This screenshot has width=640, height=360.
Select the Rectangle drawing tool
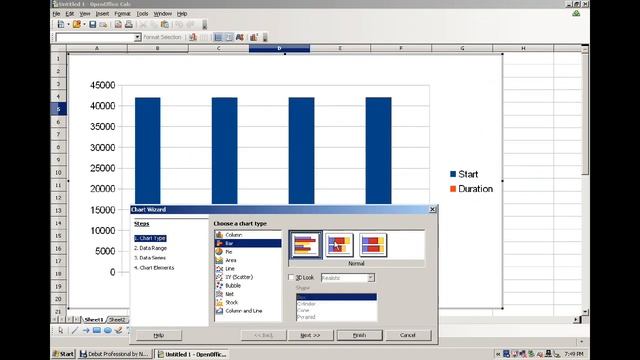(97, 330)
